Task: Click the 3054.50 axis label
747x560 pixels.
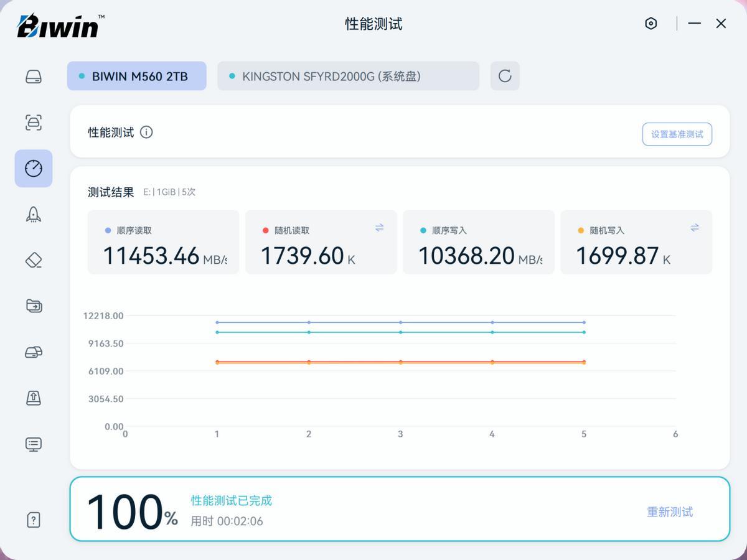Action: pyautogui.click(x=106, y=399)
